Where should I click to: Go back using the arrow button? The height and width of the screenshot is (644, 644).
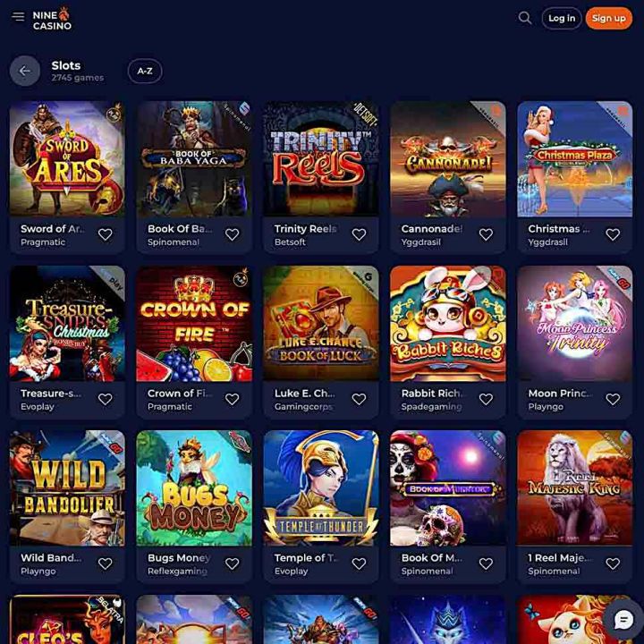(25, 71)
